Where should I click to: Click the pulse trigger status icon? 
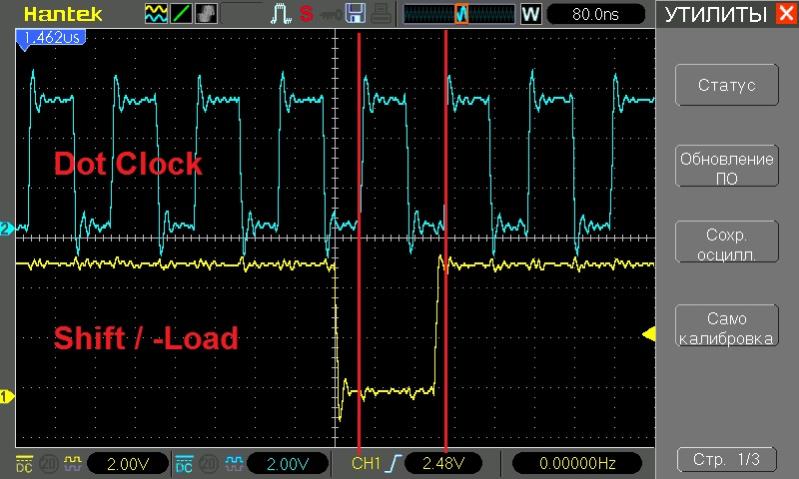pos(282,14)
